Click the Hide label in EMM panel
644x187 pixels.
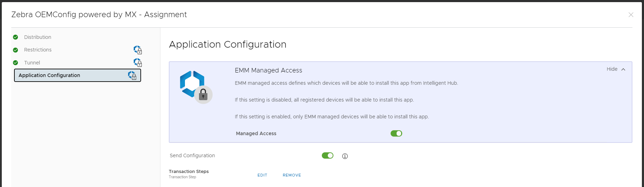612,69
